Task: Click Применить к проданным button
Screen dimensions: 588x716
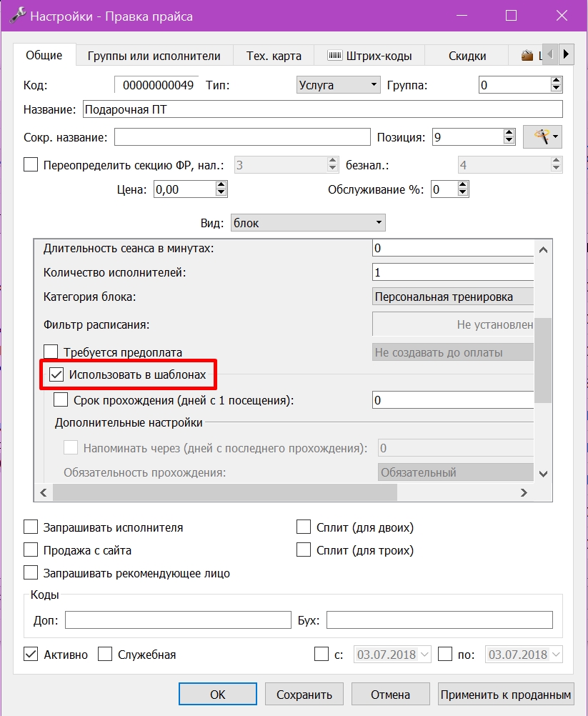Action: [506, 695]
